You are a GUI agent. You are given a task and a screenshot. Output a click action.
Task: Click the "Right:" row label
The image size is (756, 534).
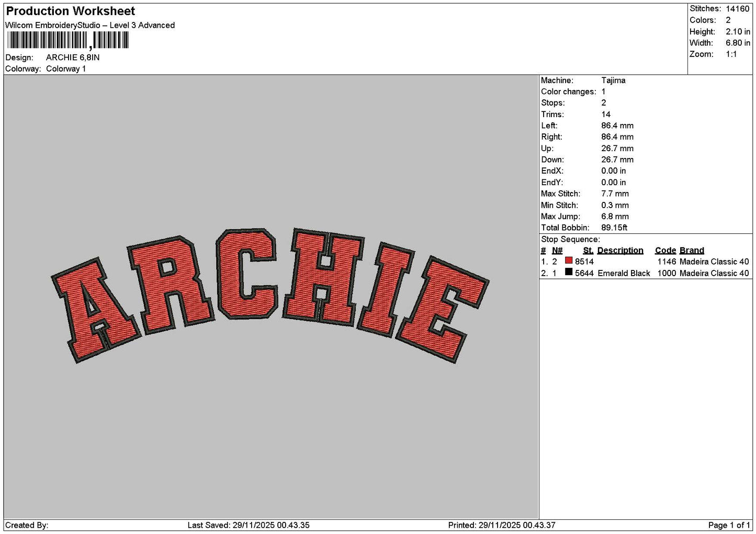[x=552, y=137]
